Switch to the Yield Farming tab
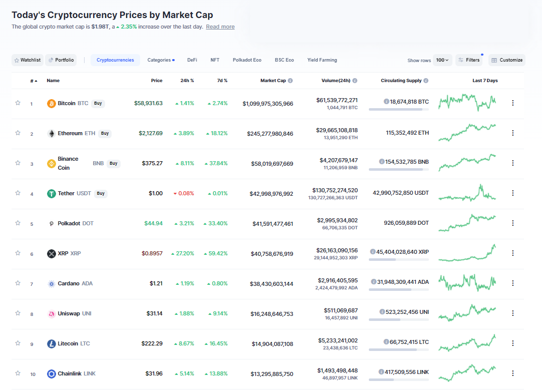Image resolution: width=542 pixels, height=392 pixels. coord(322,60)
